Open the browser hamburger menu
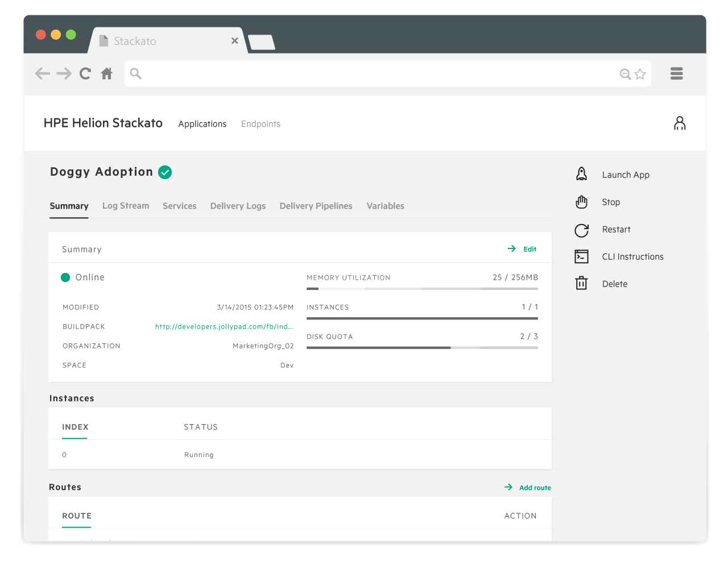Image resolution: width=728 pixels, height=564 pixels. click(x=677, y=73)
